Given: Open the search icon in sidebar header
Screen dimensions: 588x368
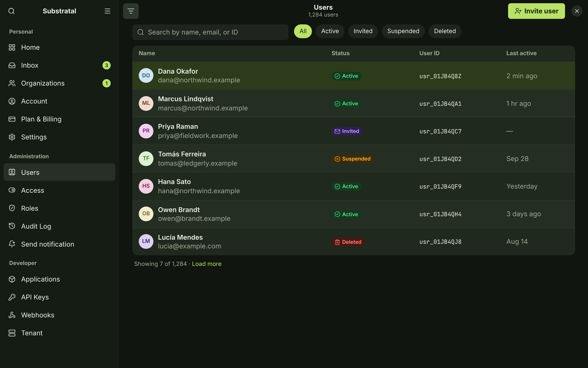Looking at the screenshot, I should pyautogui.click(x=11, y=11).
